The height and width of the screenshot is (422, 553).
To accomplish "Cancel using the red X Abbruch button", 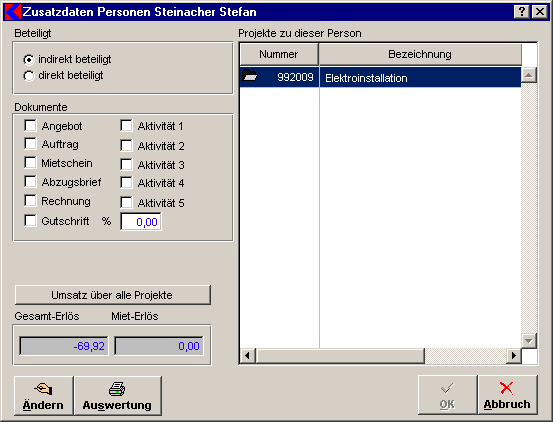I will tap(507, 395).
